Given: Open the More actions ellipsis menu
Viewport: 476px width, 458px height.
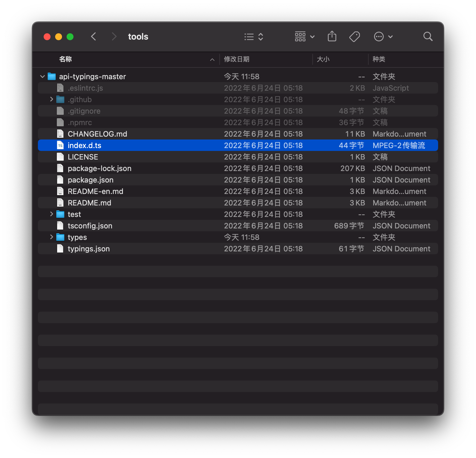Looking at the screenshot, I should click(383, 37).
